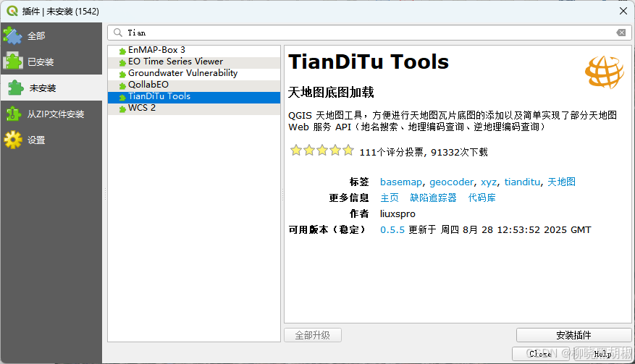Open the 代码库 code repository link
The height and width of the screenshot is (364, 635).
(x=482, y=198)
